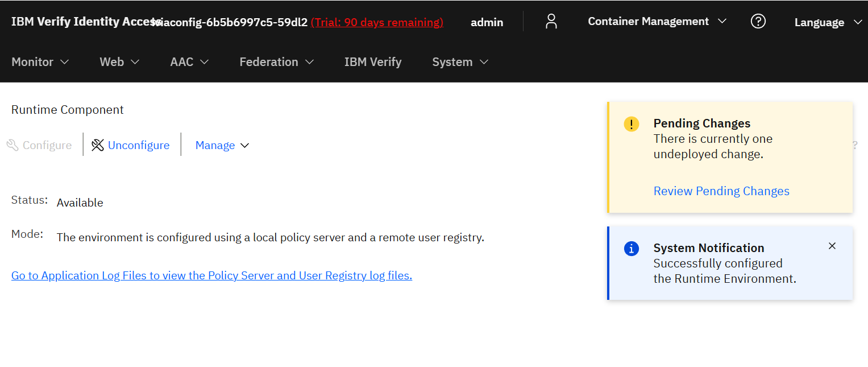
Task: Open the Web menu
Action: pyautogui.click(x=119, y=62)
